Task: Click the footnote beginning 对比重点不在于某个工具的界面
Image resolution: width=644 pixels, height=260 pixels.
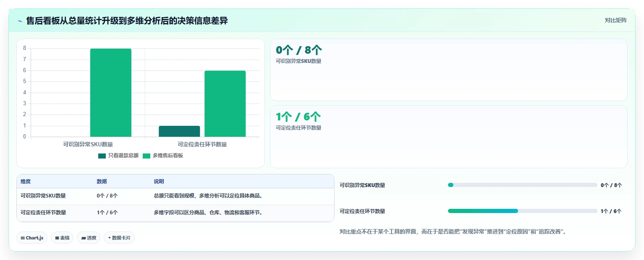Action: pyautogui.click(x=453, y=231)
